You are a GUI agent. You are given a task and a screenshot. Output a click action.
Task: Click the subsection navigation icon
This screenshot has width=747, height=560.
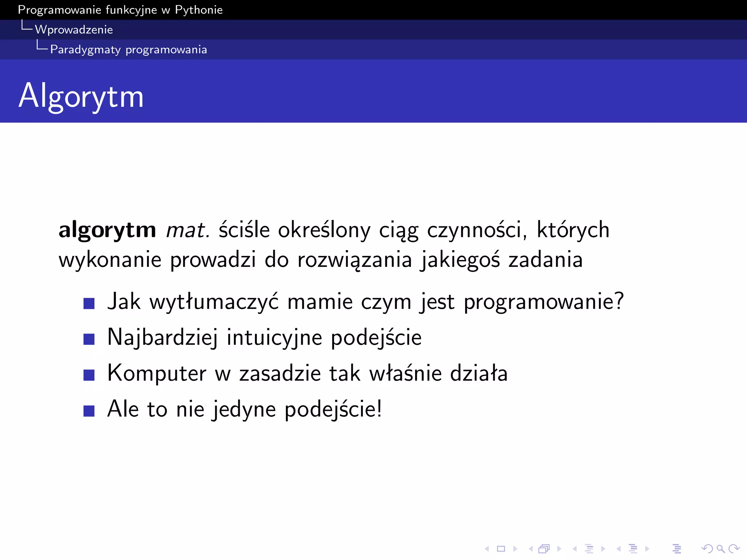point(589,549)
